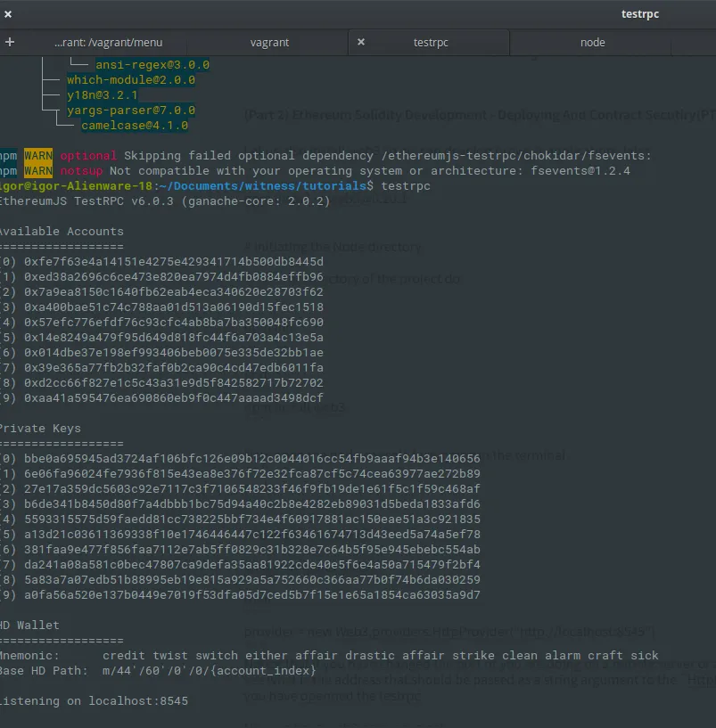Click the which-module@2.0.0 package line
716x728 pixels.
(x=131, y=80)
